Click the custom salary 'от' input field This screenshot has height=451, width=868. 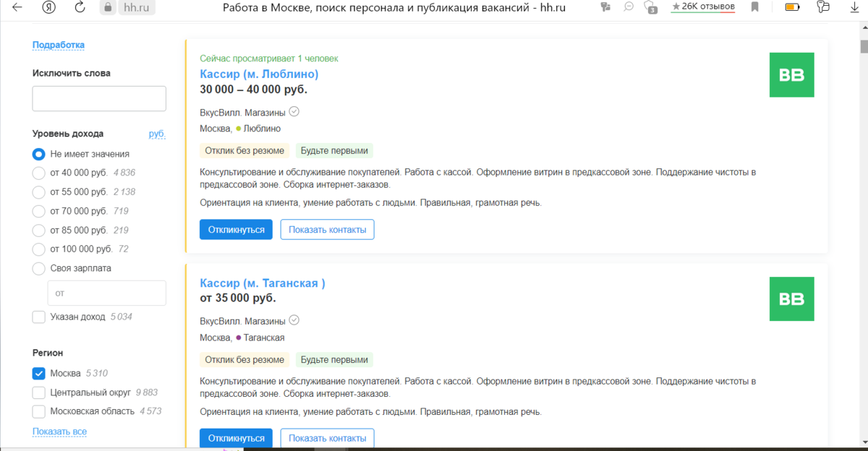(x=106, y=293)
